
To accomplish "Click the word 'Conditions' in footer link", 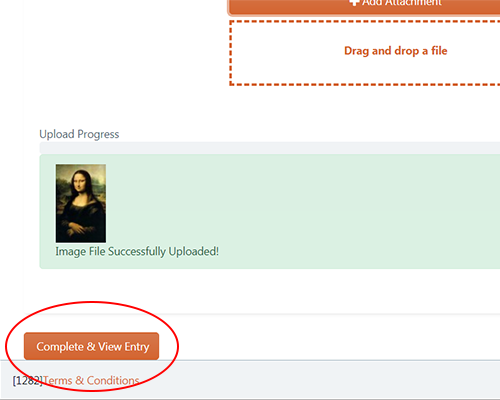I will point(113,380).
